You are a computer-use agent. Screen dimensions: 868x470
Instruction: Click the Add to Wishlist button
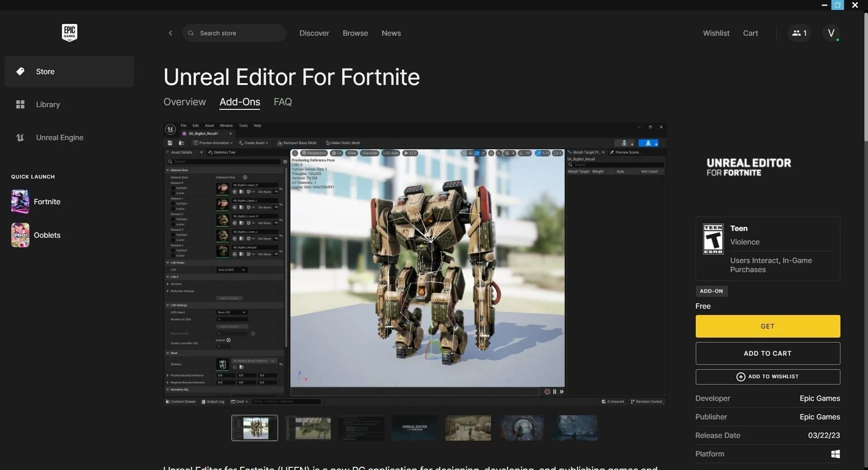(x=768, y=377)
